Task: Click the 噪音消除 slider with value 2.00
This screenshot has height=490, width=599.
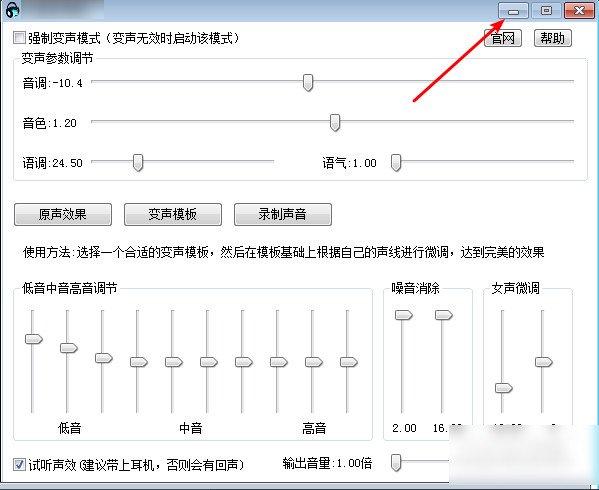Action: [x=404, y=315]
